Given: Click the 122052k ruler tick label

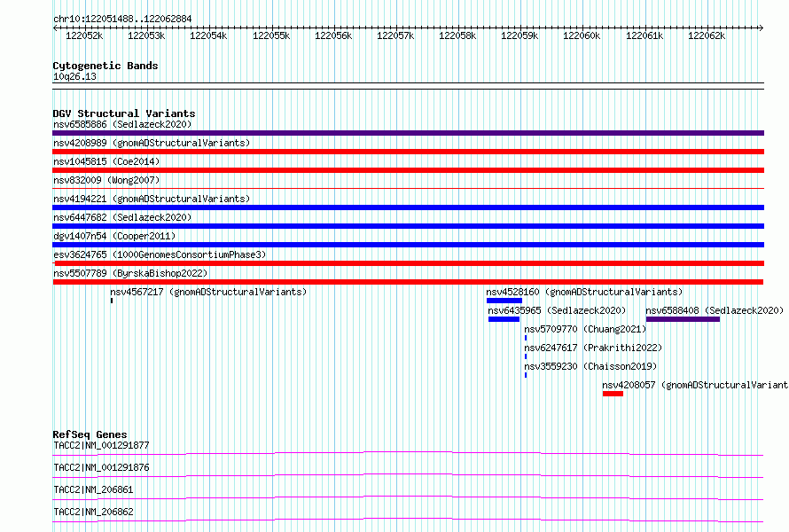Looking at the screenshot, I should [84, 35].
